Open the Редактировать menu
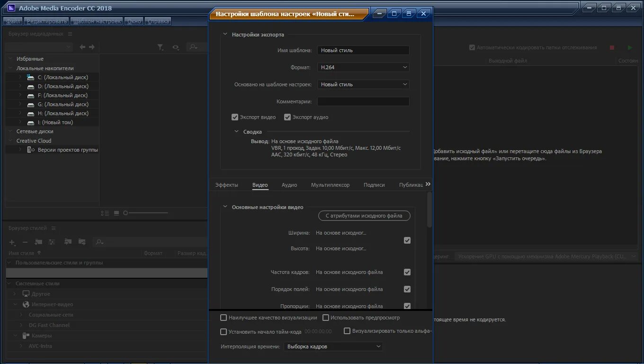 [47, 21]
